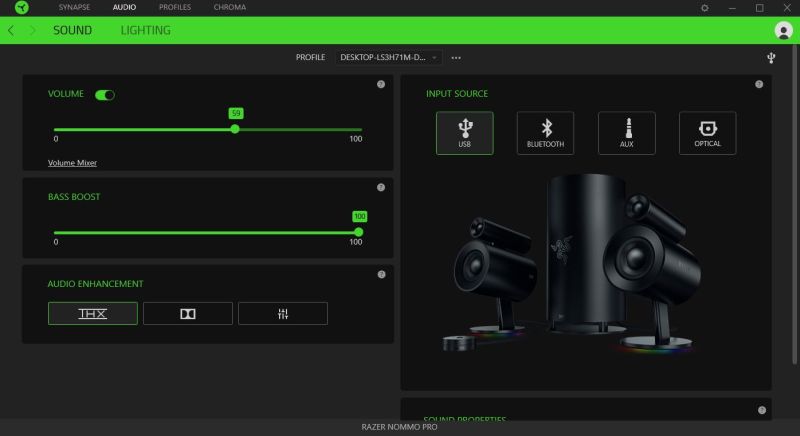Click the Audio Enhancement heading
The image size is (800, 436).
[95, 284]
